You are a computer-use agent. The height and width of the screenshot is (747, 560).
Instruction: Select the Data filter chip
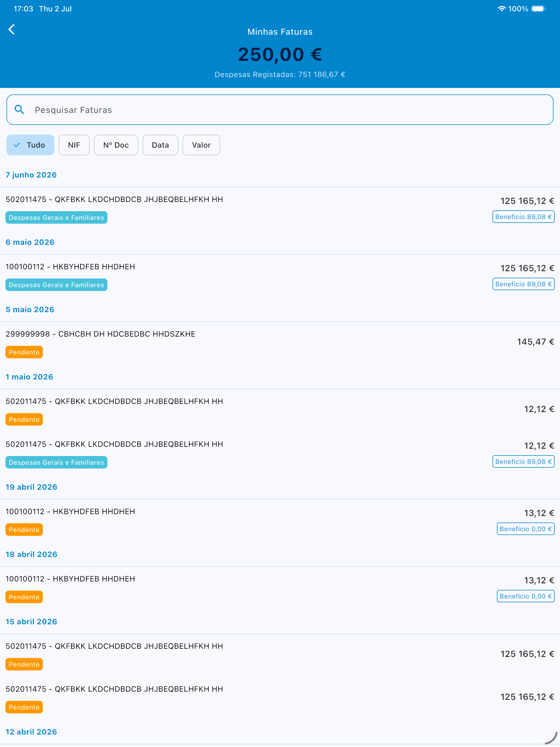coord(160,145)
